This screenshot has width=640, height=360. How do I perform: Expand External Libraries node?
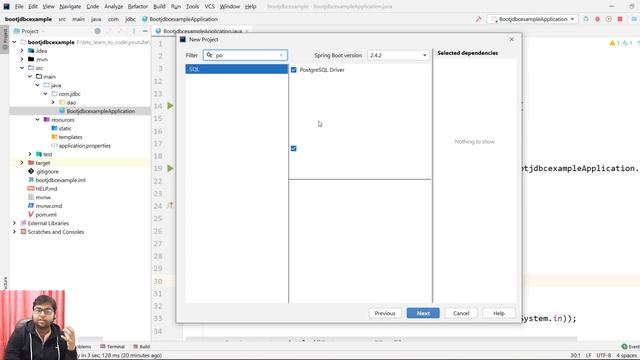[x=14, y=223]
